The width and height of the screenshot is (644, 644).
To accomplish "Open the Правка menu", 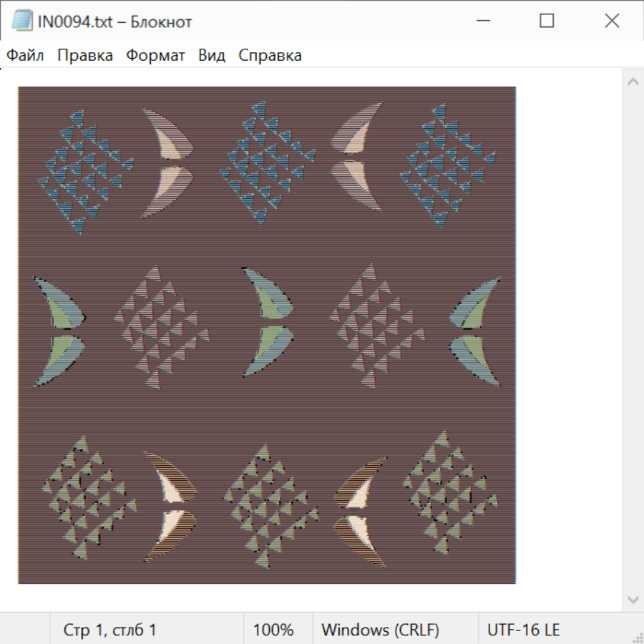I will tap(84, 56).
